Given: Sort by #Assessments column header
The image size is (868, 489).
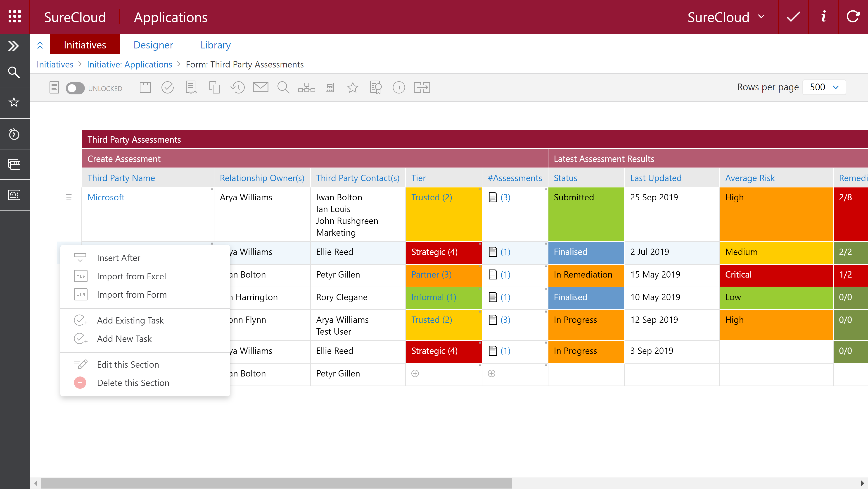Looking at the screenshot, I should click(515, 178).
